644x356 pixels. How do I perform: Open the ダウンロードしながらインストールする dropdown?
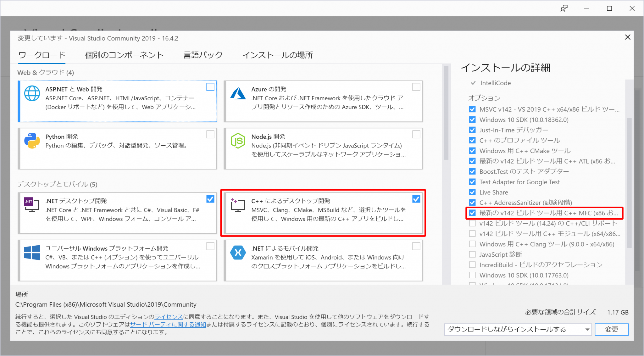click(x=518, y=329)
